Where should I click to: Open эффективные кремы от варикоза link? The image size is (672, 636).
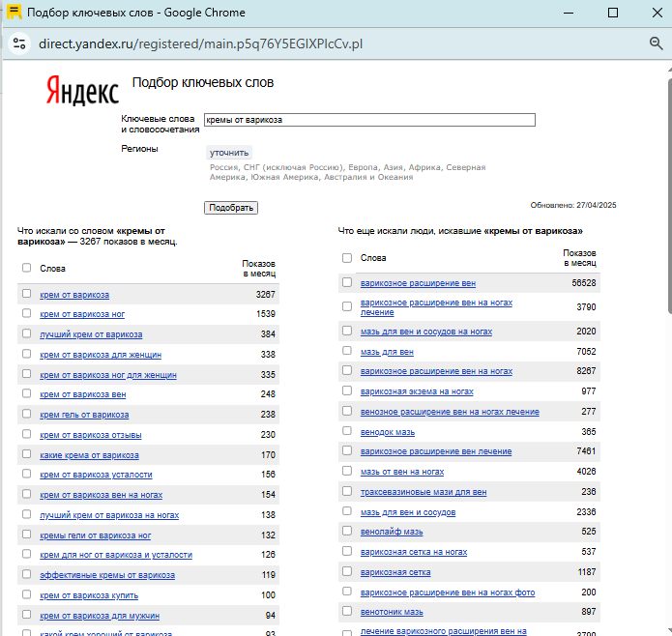tap(107, 575)
